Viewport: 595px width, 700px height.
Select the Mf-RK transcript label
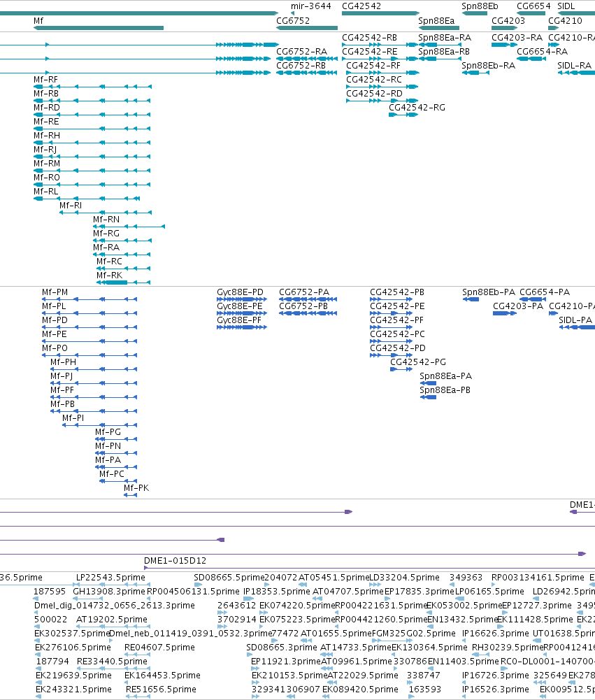[109, 275]
